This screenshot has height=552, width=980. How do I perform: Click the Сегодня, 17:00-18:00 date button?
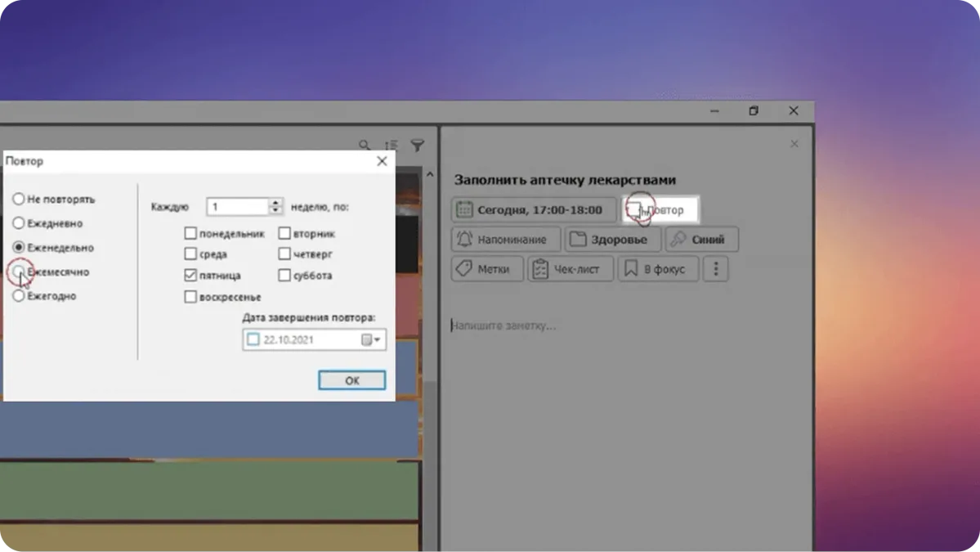(534, 210)
